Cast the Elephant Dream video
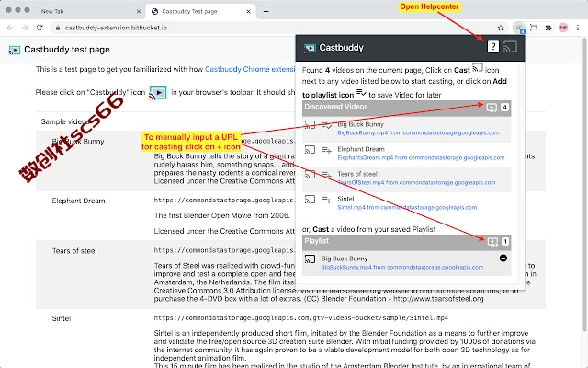Viewport: 588px width, 368px height. tap(310, 150)
